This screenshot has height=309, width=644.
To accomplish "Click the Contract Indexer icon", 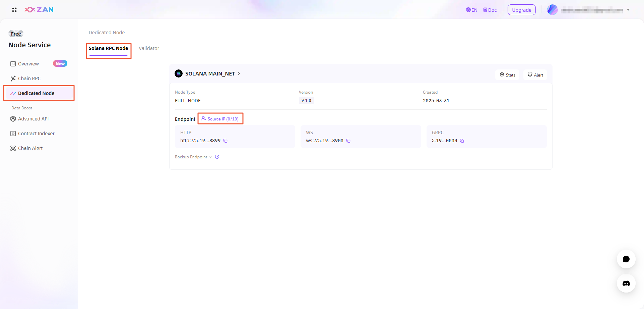I will pos(13,134).
